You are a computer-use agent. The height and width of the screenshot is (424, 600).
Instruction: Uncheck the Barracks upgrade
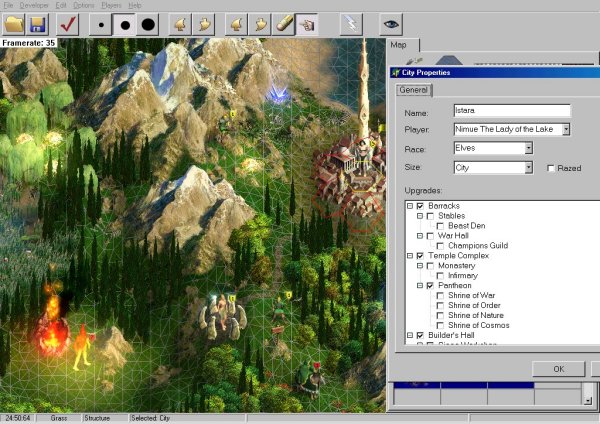point(420,206)
